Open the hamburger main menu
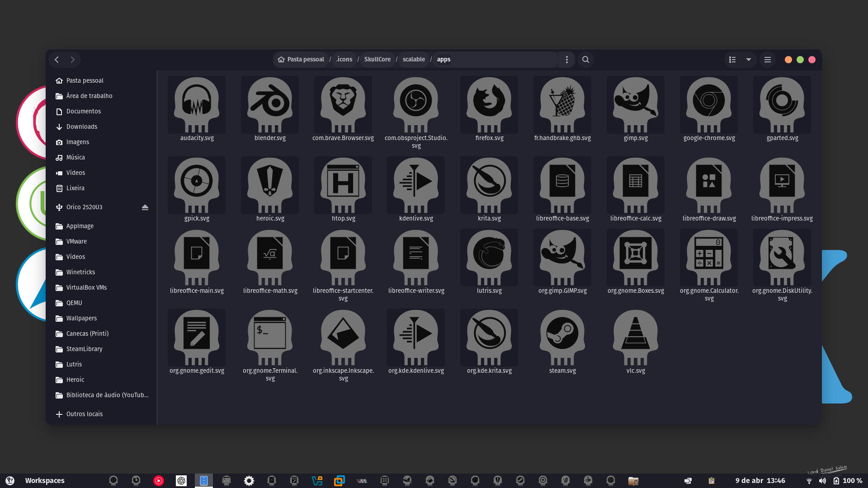 coord(767,60)
